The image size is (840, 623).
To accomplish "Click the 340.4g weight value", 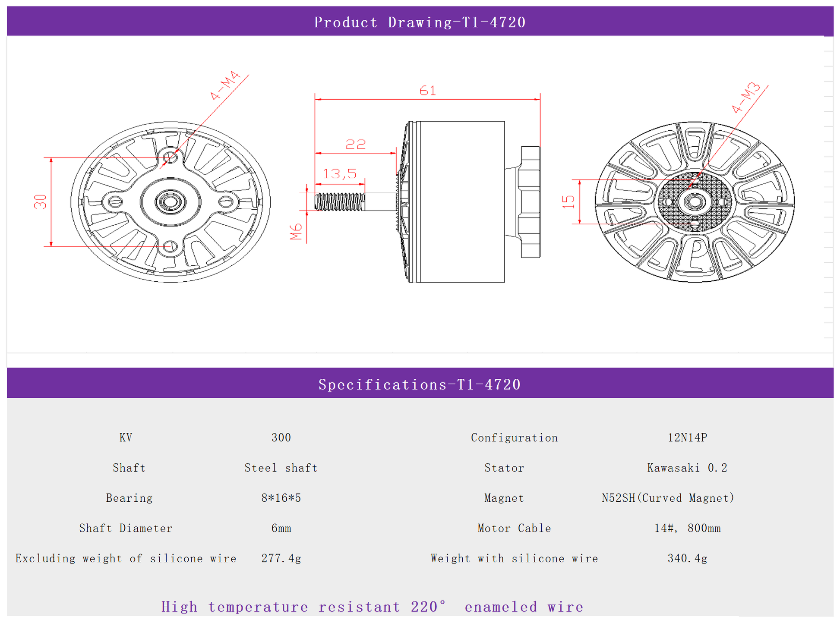I will tap(687, 558).
